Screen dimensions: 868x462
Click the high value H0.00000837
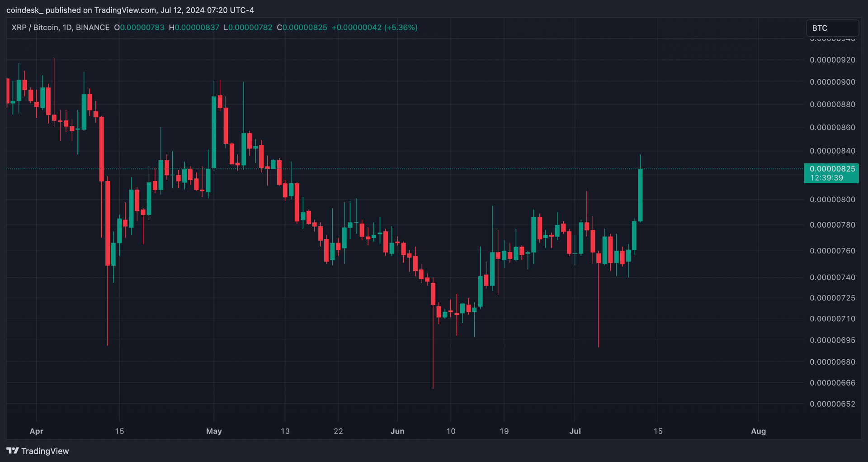pos(194,28)
